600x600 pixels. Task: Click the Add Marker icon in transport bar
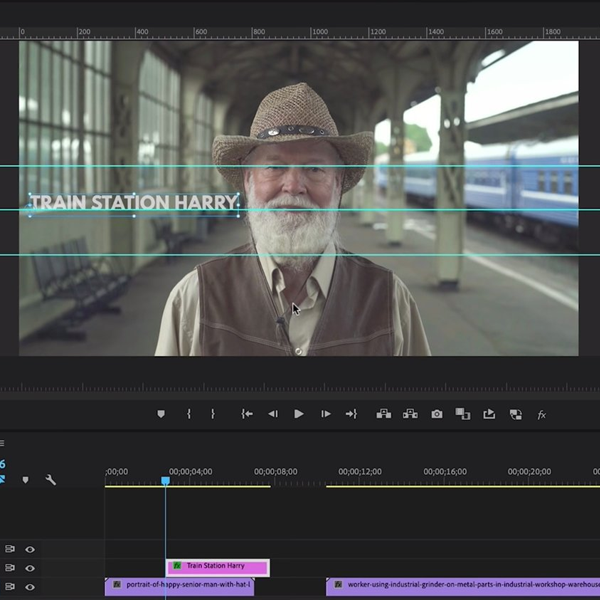click(161, 414)
